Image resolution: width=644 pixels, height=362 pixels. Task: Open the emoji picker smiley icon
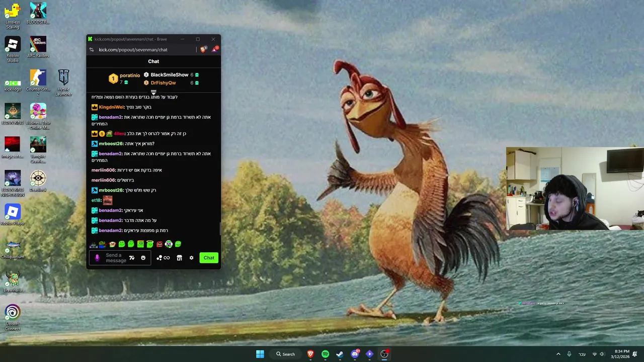(143, 258)
